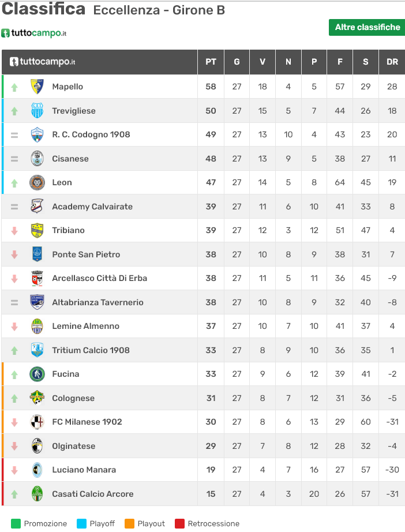Click the tuttocampo.it logo under the title
This screenshot has width=405, height=532.
(x=34, y=33)
